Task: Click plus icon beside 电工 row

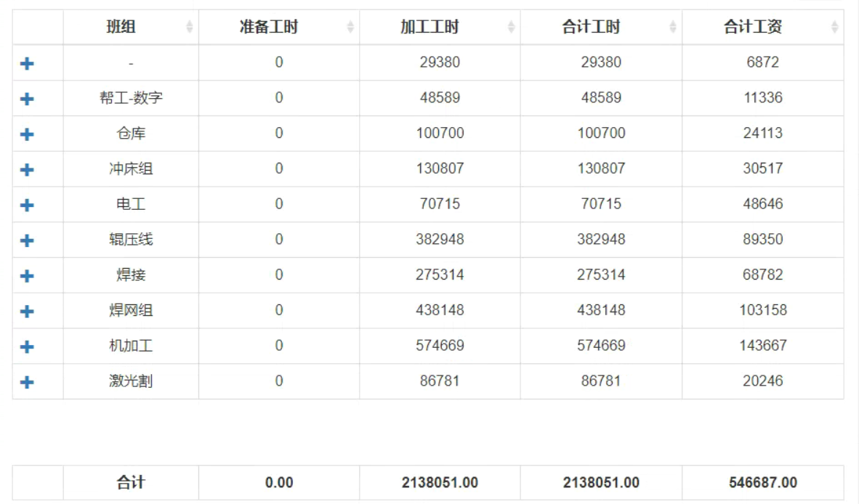Action: [x=27, y=205]
